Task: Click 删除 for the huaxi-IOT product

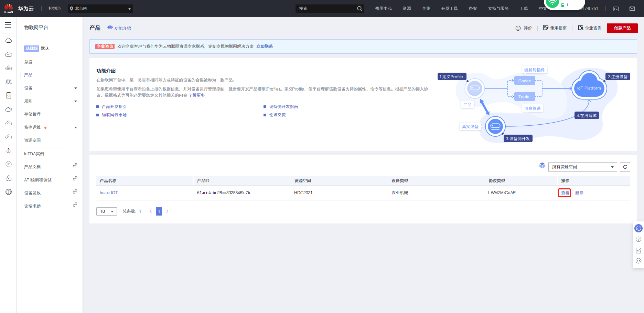Action: click(579, 193)
